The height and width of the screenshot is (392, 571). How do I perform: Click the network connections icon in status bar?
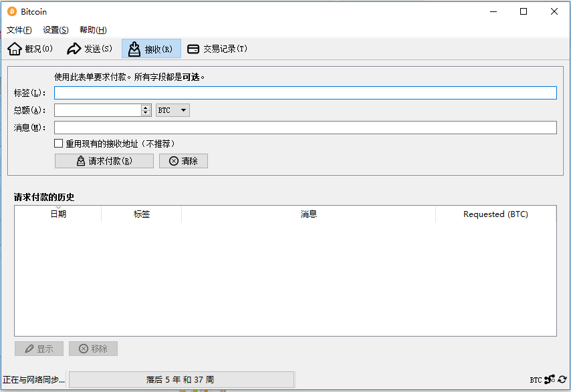pos(550,380)
